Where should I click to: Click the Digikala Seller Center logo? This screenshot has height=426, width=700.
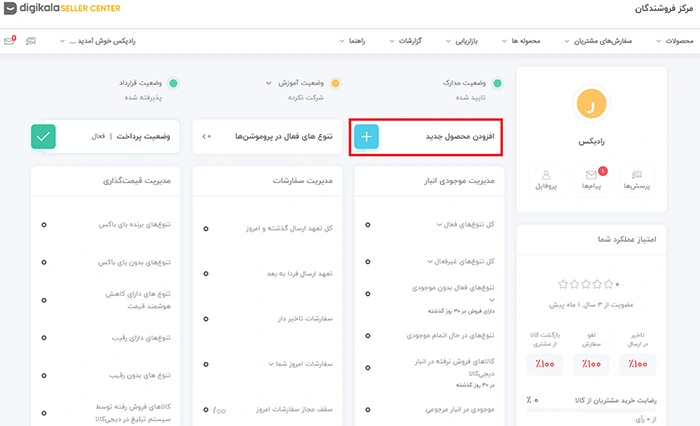pyautogui.click(x=62, y=8)
